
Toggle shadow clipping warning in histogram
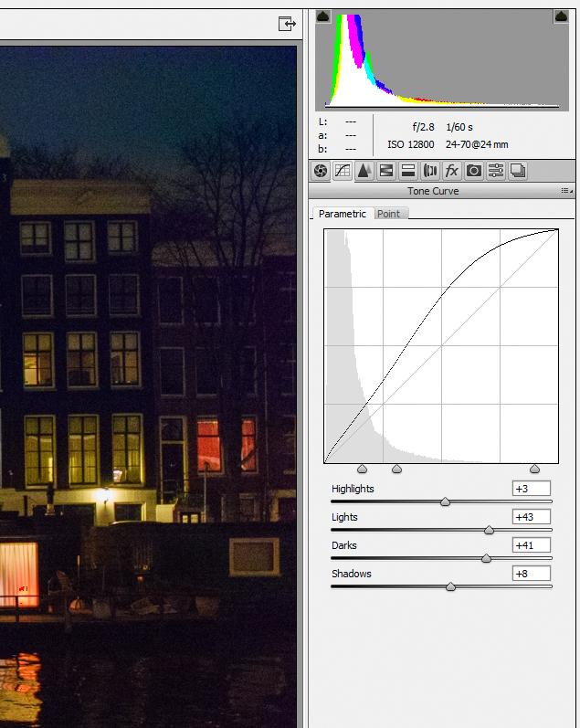[x=323, y=16]
